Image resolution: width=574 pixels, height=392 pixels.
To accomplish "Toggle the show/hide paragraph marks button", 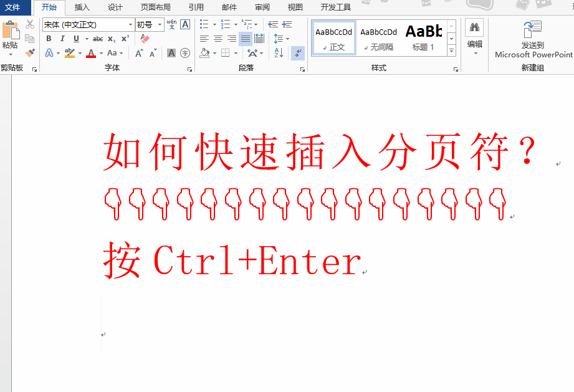I will point(298,54).
